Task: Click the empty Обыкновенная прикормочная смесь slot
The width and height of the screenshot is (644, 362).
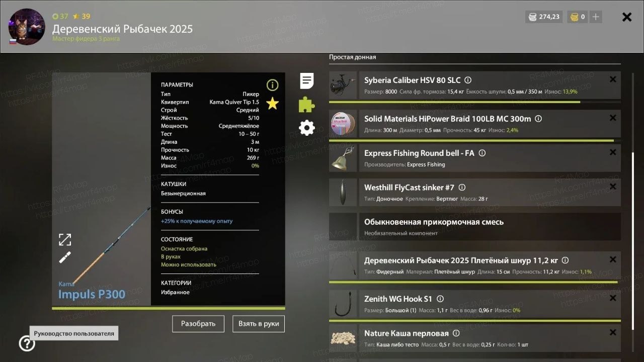Action: click(x=475, y=227)
